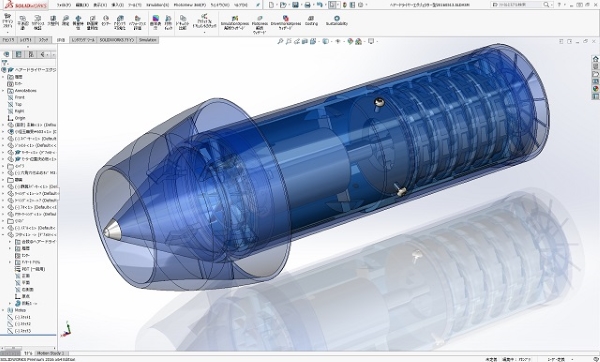600x362 pixels.
Task: Click the Save floppy disk icon
Action: pyautogui.click(x=295, y=5)
